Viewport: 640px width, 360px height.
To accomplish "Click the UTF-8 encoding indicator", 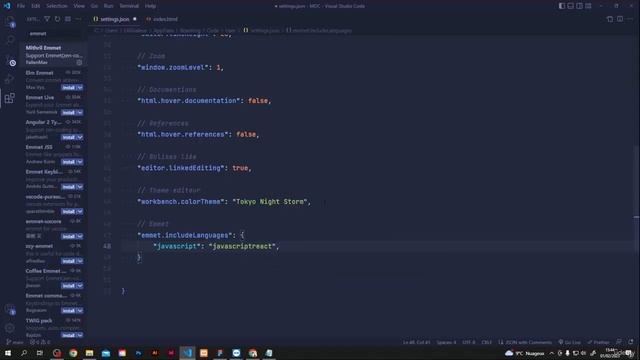I will (469, 342).
